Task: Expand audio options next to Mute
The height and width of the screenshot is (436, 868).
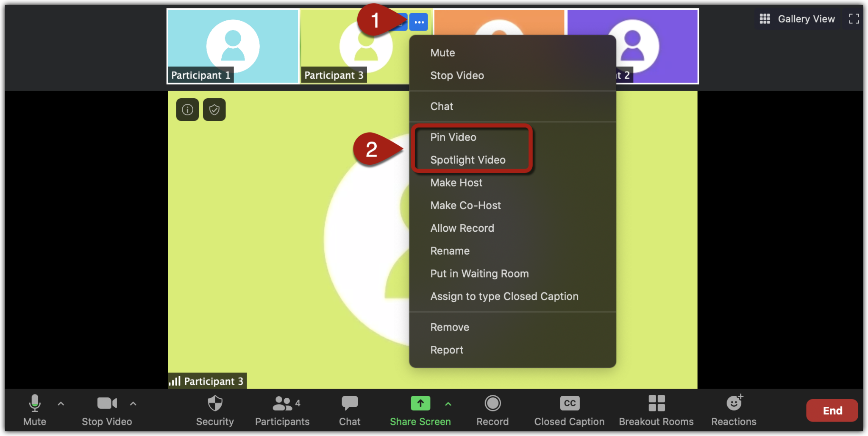Action: point(61,404)
